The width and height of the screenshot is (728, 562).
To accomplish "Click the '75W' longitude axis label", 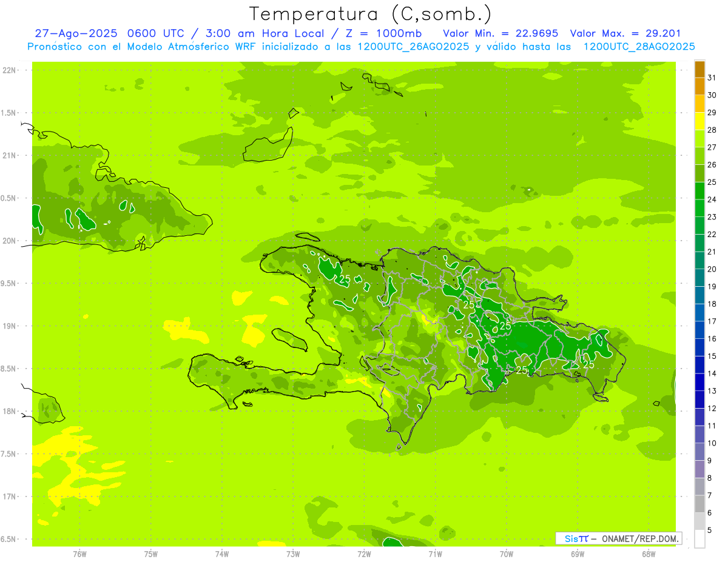I will [x=151, y=554].
